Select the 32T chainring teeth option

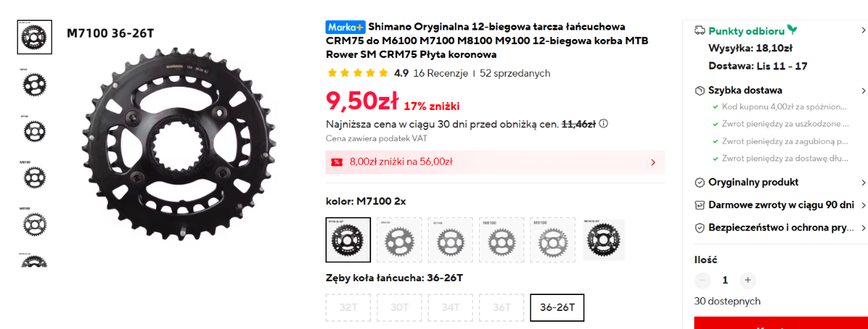tap(349, 307)
